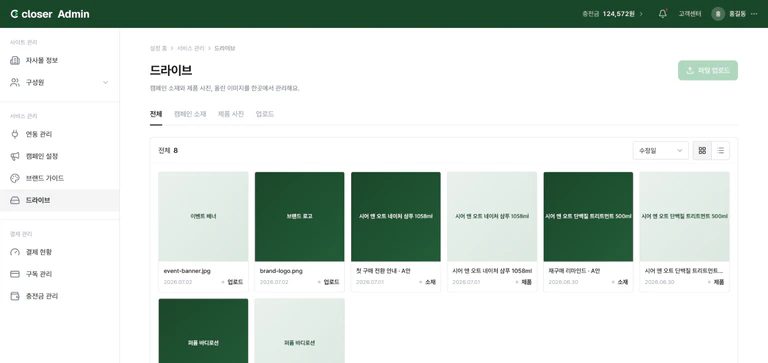Click the 브랜드 가이드 palette icon

click(15, 178)
